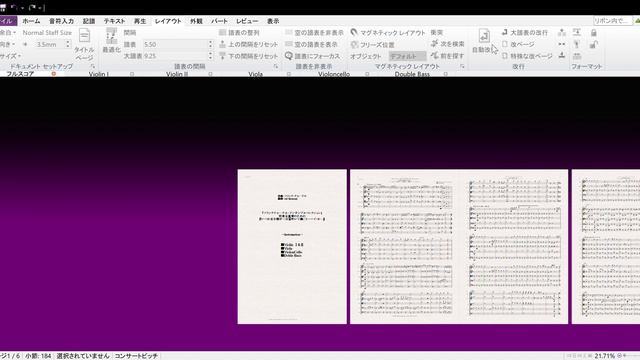Click 空の譜表を非表示 button
This screenshot has height=360, width=640.
(x=314, y=32)
